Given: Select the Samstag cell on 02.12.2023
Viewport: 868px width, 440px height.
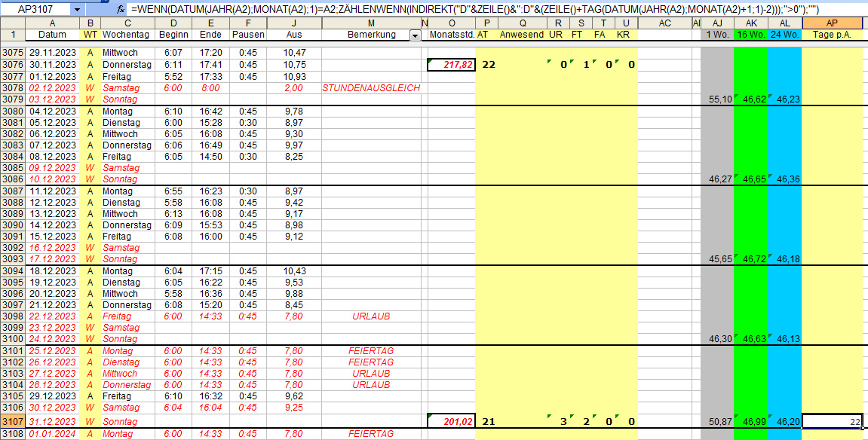Looking at the screenshot, I should pos(128,88).
